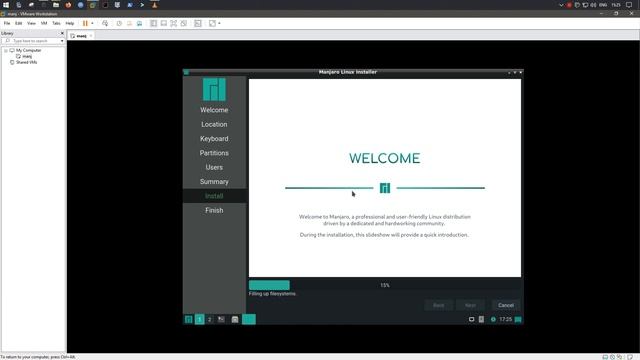Open the File menu in VMware
This screenshot has width=640, height=360.
tap(7, 23)
